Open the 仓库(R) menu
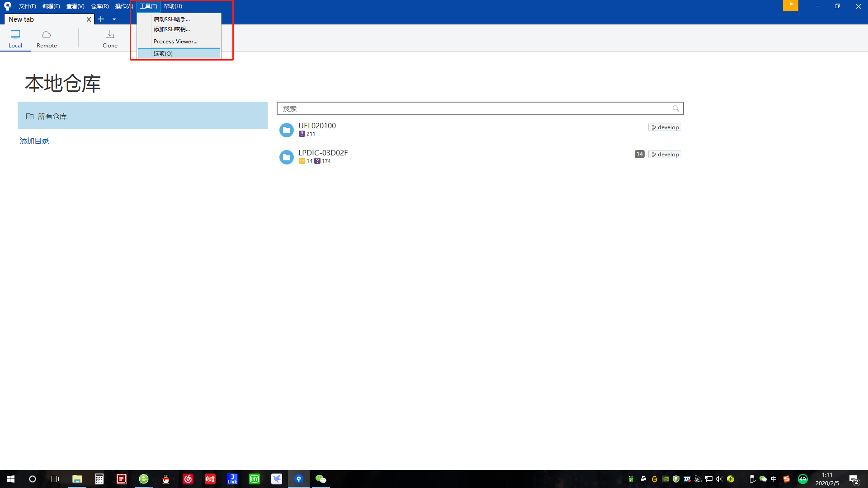868x488 pixels. 99,6
